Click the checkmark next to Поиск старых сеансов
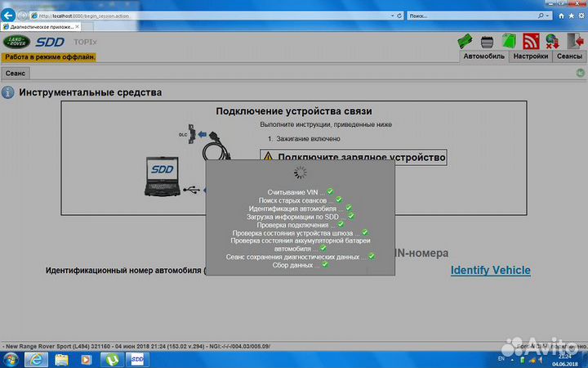 pyautogui.click(x=339, y=200)
